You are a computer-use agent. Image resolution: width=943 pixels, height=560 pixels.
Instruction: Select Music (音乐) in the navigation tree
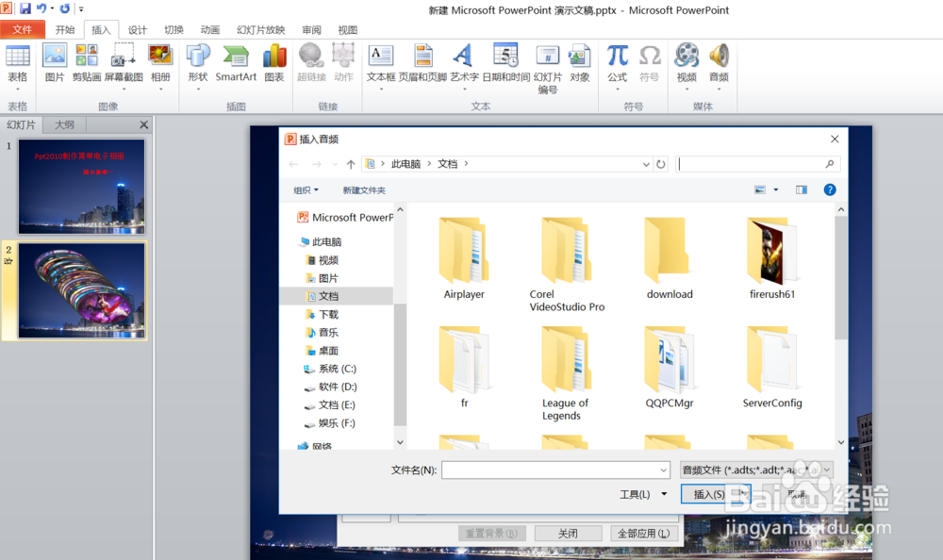click(328, 332)
